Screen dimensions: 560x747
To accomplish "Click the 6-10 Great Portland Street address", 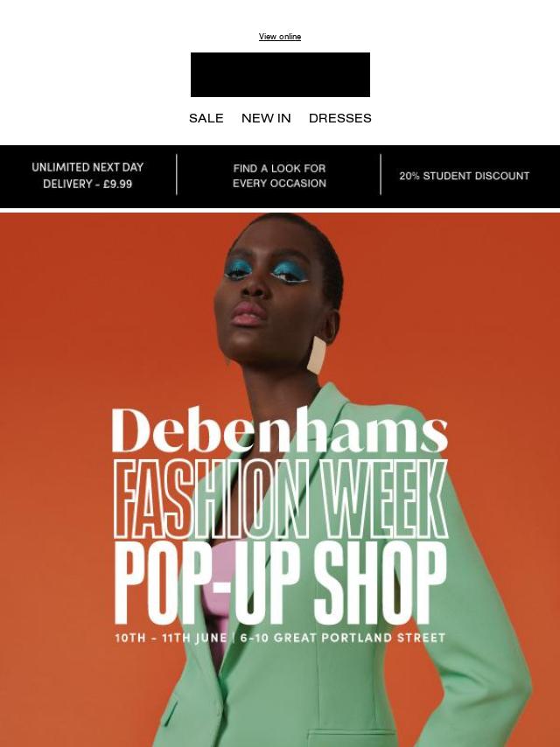I will [343, 638].
